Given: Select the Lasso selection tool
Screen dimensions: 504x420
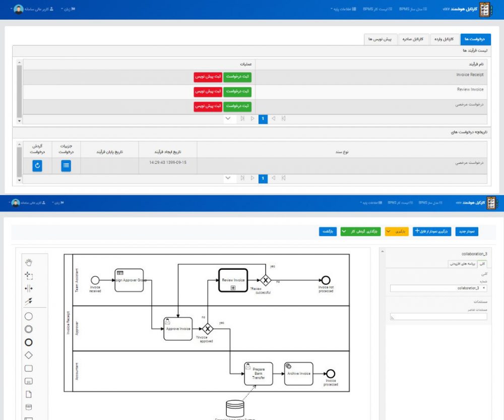Looking at the screenshot, I should point(29,275).
